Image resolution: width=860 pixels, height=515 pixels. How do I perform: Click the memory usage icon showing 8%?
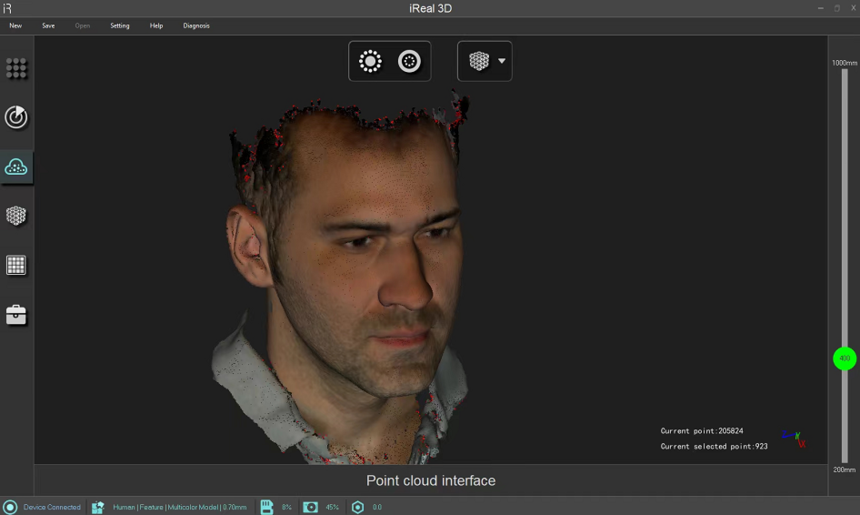[x=267, y=507]
